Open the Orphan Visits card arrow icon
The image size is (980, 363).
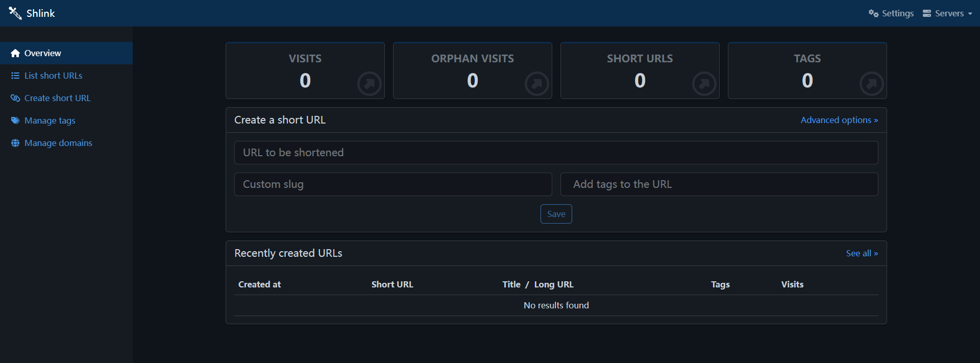[537, 84]
